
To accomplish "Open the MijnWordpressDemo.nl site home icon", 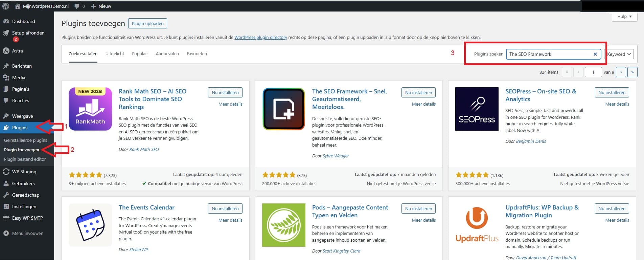I will coord(18,6).
